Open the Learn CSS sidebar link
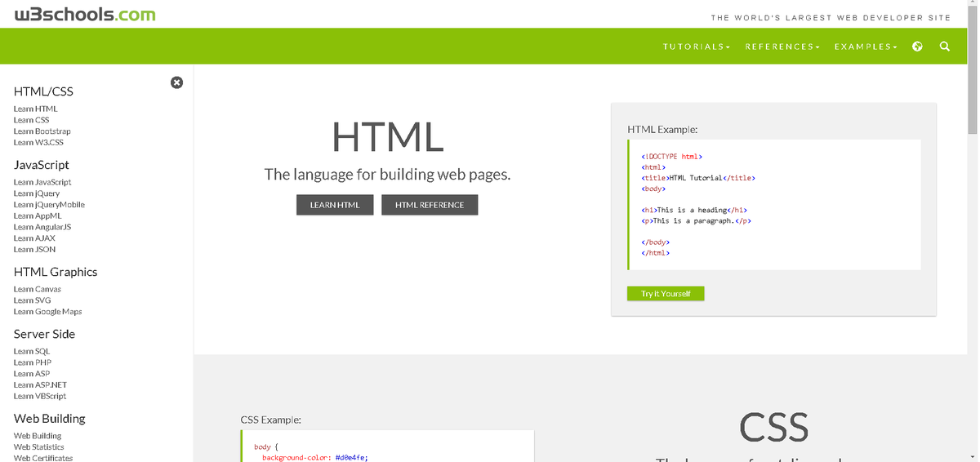 (x=31, y=120)
